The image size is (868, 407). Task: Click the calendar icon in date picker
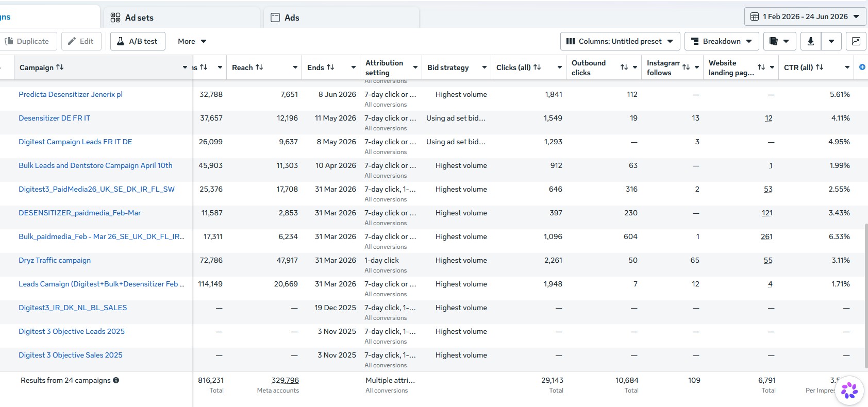[755, 16]
